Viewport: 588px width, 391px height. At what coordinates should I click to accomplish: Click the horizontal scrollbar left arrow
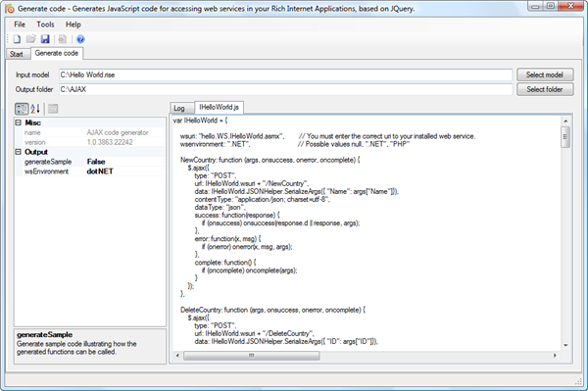coord(177,356)
